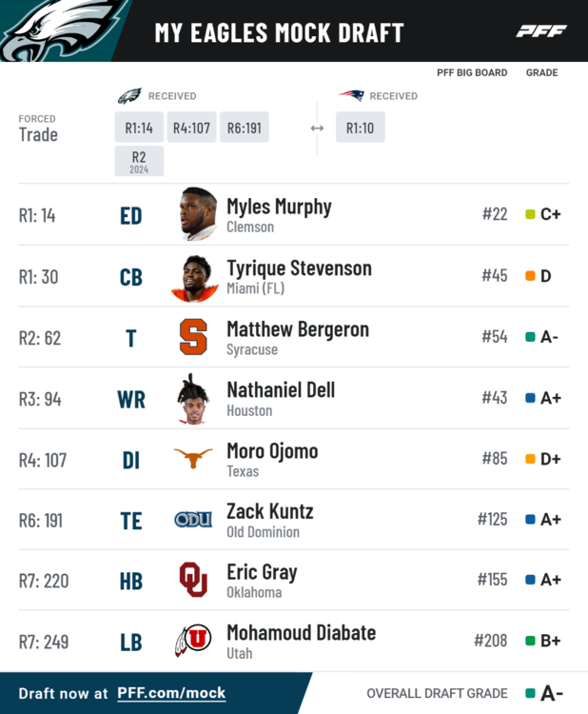Viewport: 588px width, 714px height.
Task: Select the R1:10 Patriots pick chip
Action: coord(361,128)
